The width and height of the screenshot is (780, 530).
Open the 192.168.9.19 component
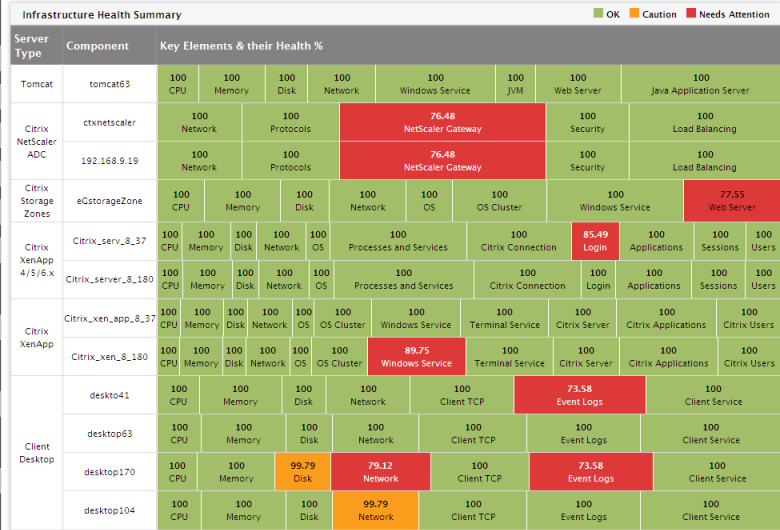tap(109, 161)
